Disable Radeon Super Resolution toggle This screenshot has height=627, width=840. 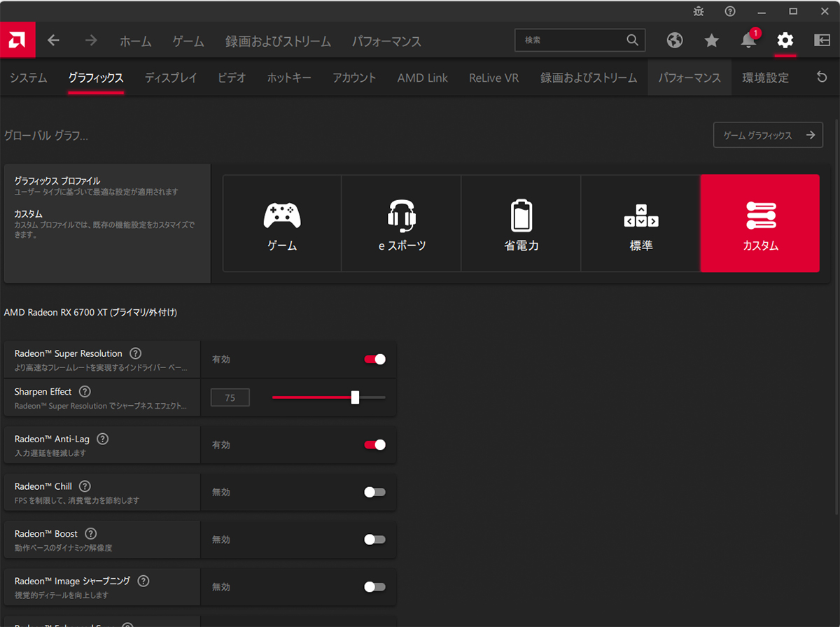[374, 359]
